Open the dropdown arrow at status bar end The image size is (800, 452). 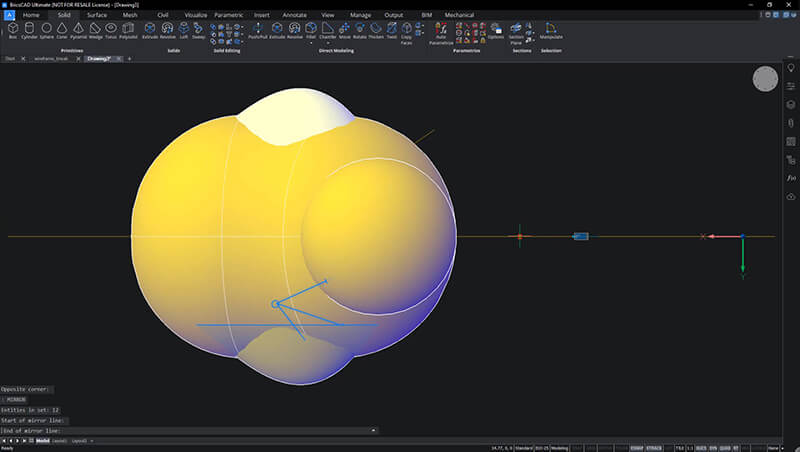click(x=782, y=448)
